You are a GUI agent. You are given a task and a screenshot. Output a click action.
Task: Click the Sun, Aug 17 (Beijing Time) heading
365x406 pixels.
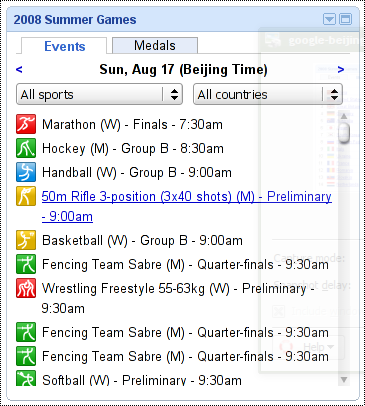pyautogui.click(x=183, y=70)
